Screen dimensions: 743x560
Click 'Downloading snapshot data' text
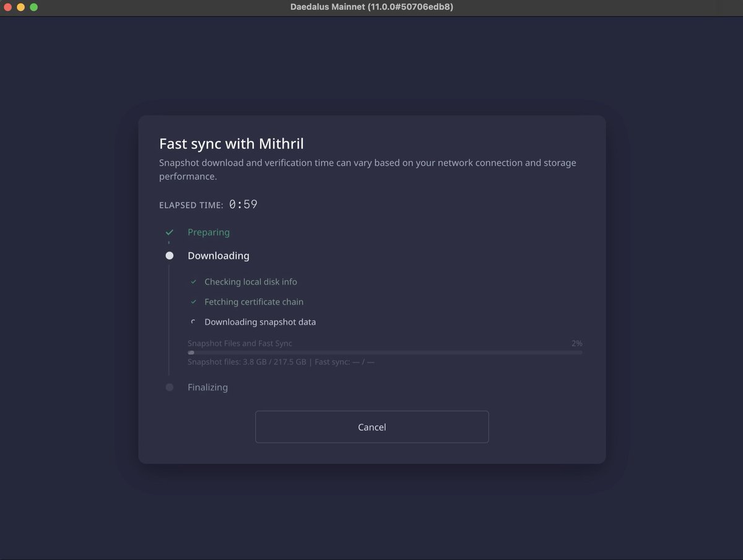(260, 322)
